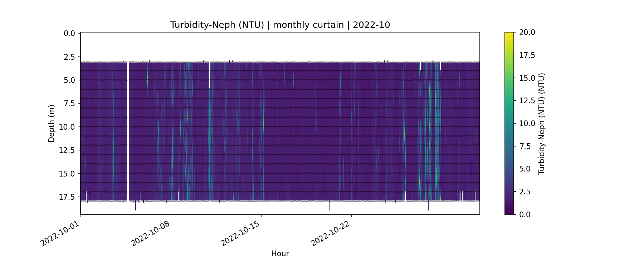Click the 17.5 depth axis tick label

(68, 197)
